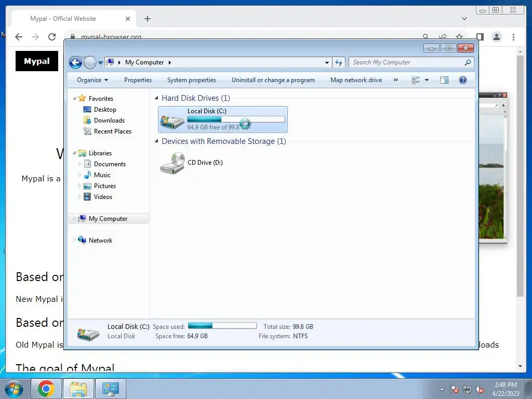Click Chrome tab search chevron

point(464,19)
